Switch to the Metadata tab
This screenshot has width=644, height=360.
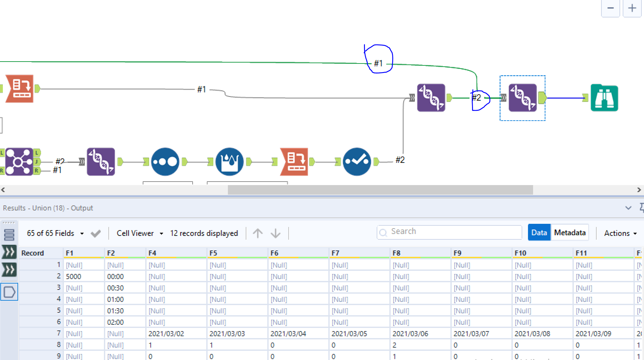570,233
